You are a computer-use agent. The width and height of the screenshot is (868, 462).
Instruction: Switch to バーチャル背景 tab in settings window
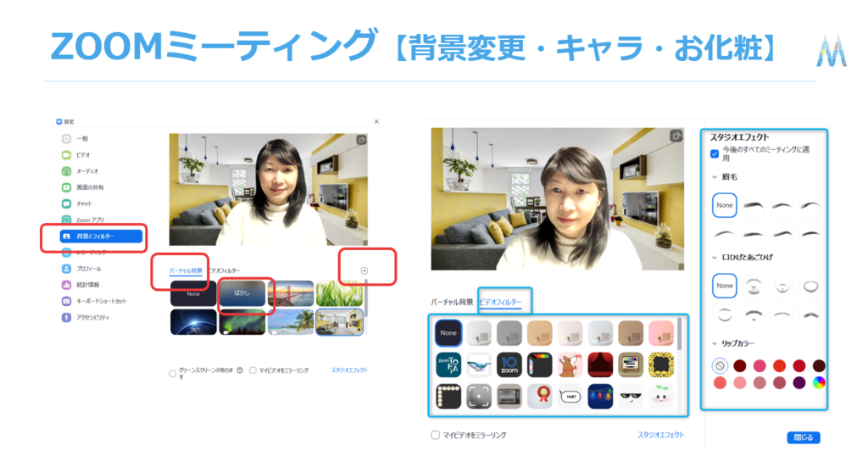186,270
